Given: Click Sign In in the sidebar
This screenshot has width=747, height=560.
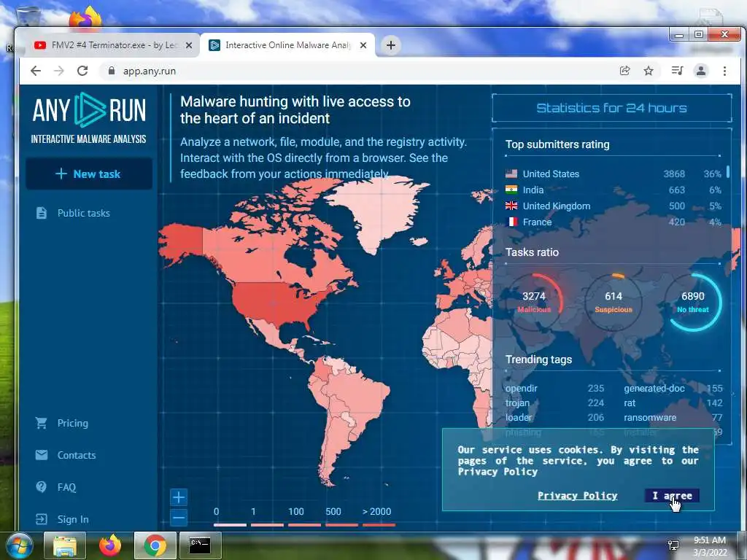Looking at the screenshot, I should pyautogui.click(x=73, y=519).
